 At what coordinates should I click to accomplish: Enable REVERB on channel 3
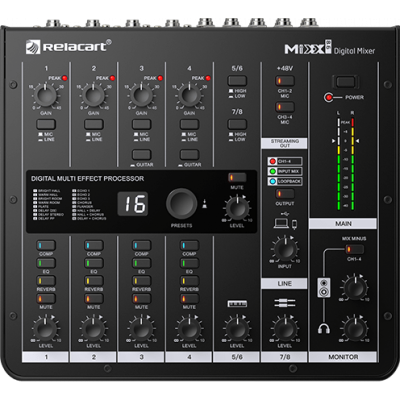pyautogui.click(x=142, y=281)
